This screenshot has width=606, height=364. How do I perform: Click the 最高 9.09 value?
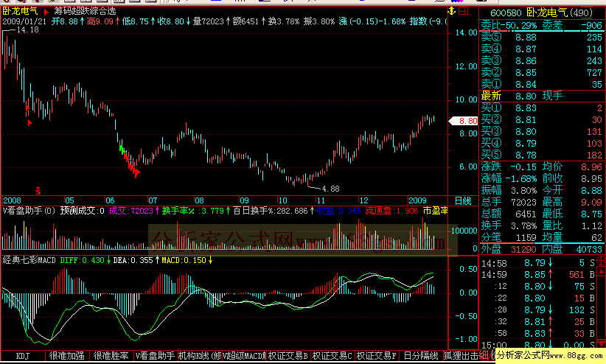[x=592, y=202]
